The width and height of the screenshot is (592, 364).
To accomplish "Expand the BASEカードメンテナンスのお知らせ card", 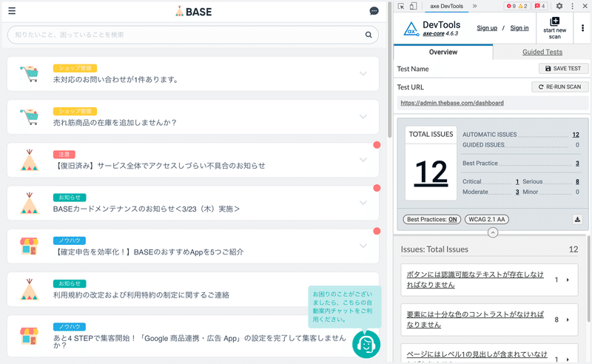I will click(363, 203).
